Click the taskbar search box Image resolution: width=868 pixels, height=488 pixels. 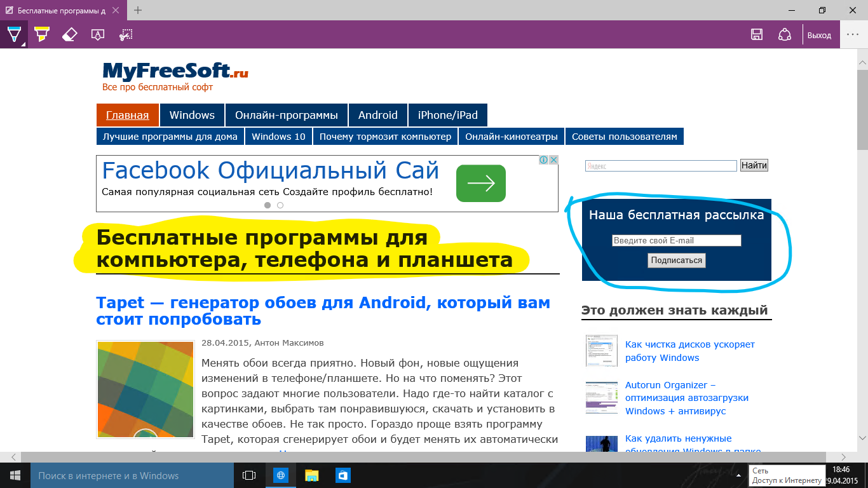click(132, 475)
